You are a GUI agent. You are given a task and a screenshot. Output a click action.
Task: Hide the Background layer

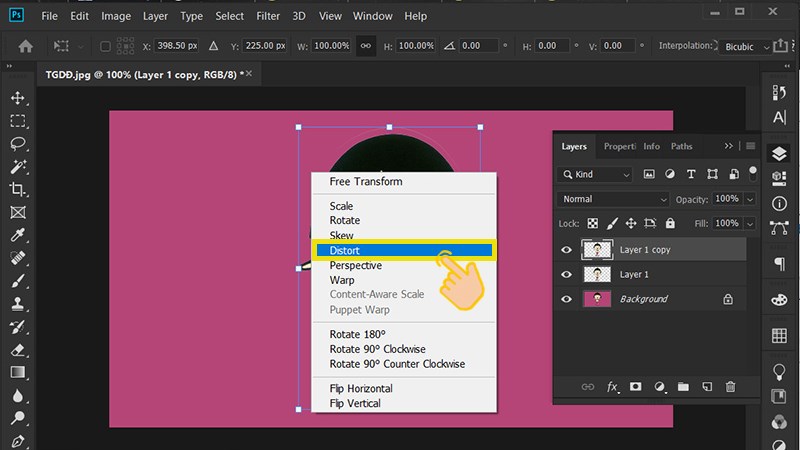[x=567, y=299]
